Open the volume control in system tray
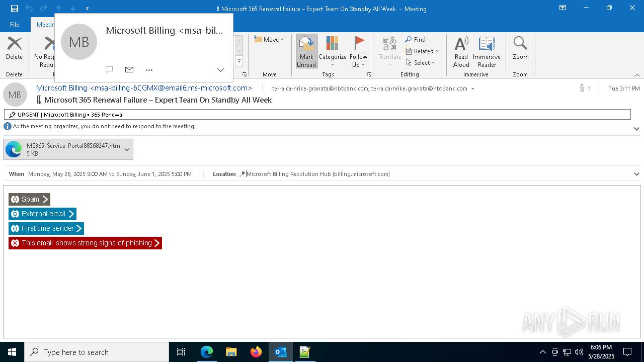Image resolution: width=644 pixels, height=362 pixels. (x=579, y=352)
